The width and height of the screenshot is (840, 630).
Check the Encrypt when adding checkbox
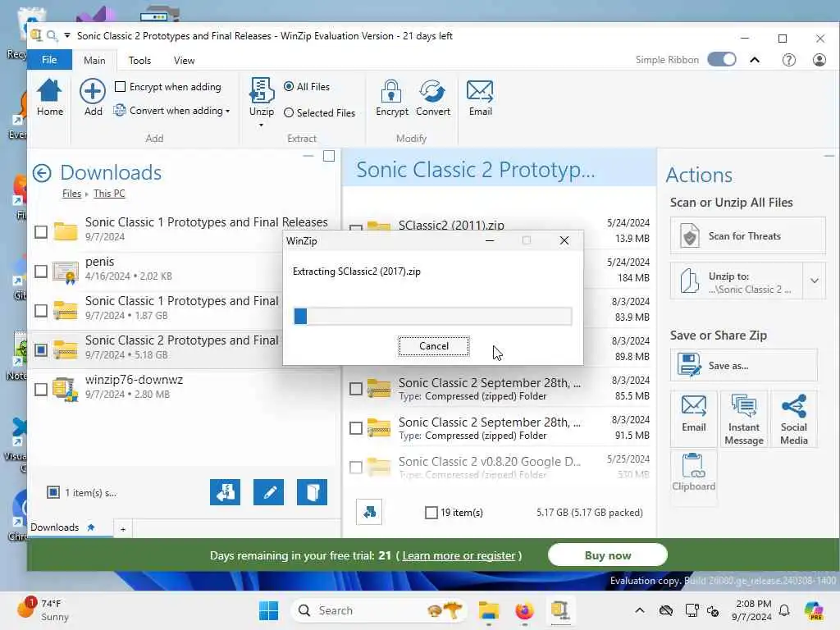[x=120, y=86]
